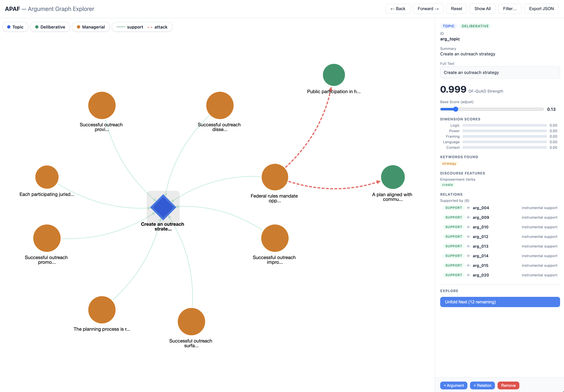Screen dimensions: 564x392
Task: Select the 'Successful outreach impro...' node circle
Action: [x=275, y=238]
